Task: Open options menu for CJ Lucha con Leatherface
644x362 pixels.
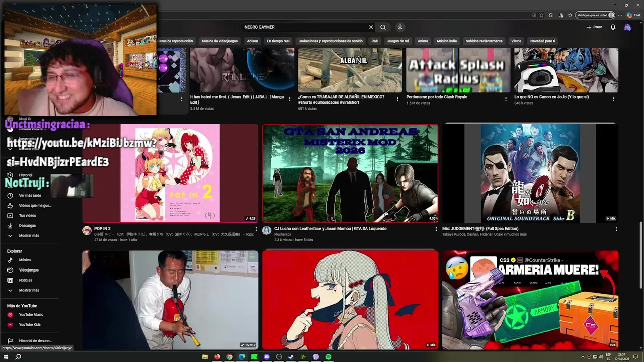Action: pos(436,229)
